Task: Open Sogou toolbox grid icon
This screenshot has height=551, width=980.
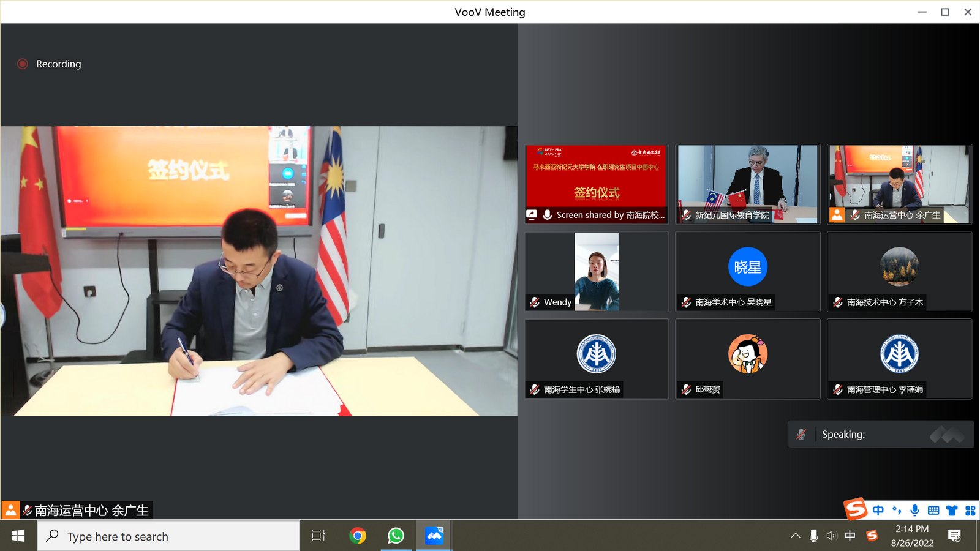Action: point(970,511)
